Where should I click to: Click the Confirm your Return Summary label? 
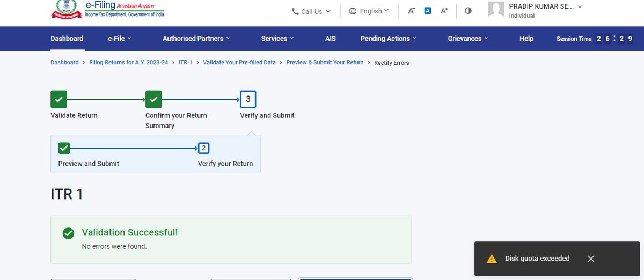[176, 120]
